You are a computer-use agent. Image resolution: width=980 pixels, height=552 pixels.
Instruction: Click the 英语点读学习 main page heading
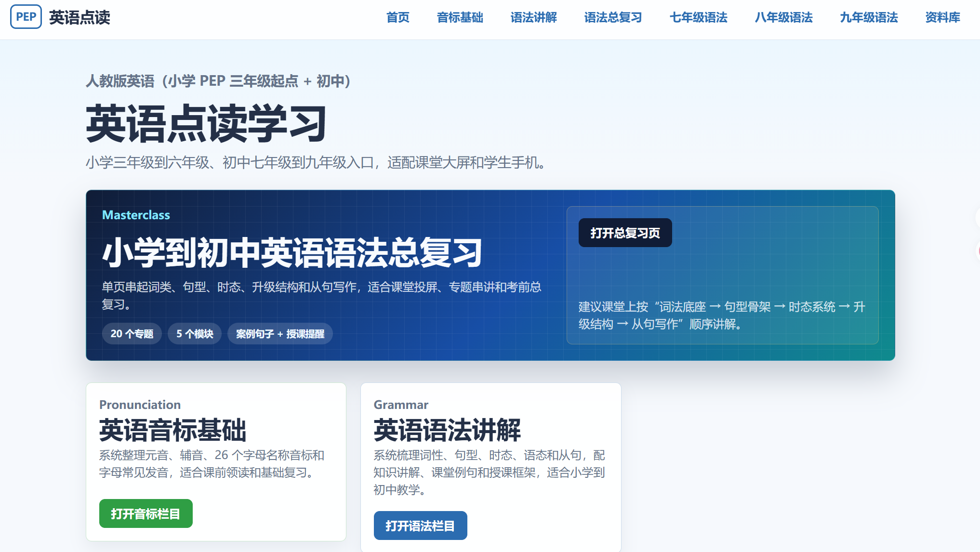tap(207, 124)
